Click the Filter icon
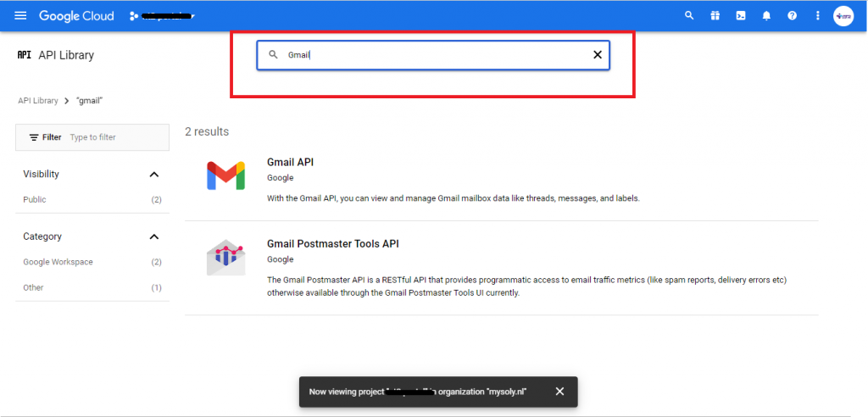Viewport: 868px width, 417px height. pos(34,137)
